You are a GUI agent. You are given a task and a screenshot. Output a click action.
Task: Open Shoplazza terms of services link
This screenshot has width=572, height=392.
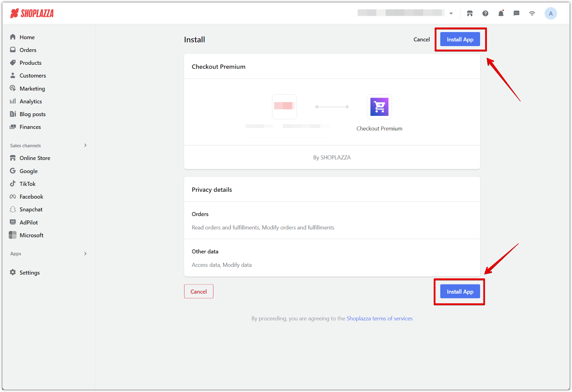379,318
